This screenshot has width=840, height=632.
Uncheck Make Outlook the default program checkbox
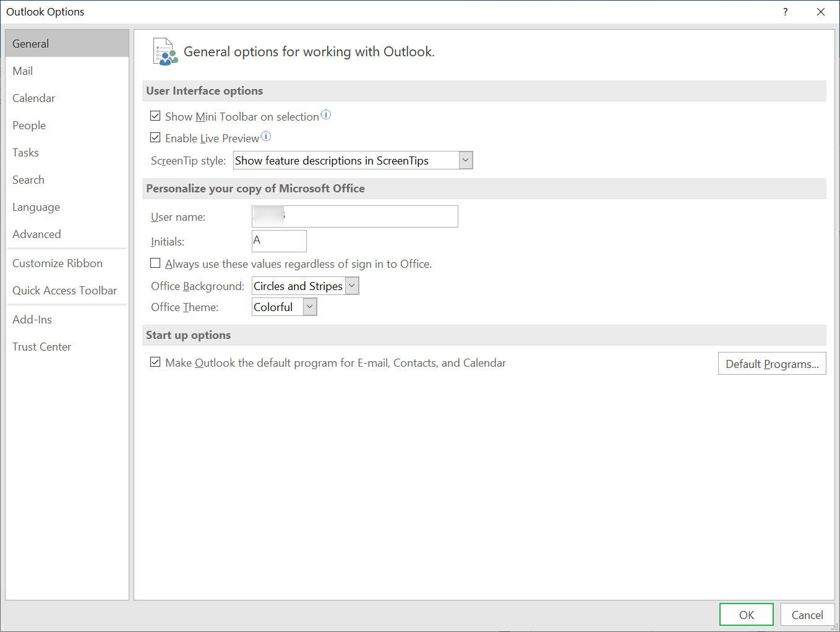pyautogui.click(x=155, y=362)
